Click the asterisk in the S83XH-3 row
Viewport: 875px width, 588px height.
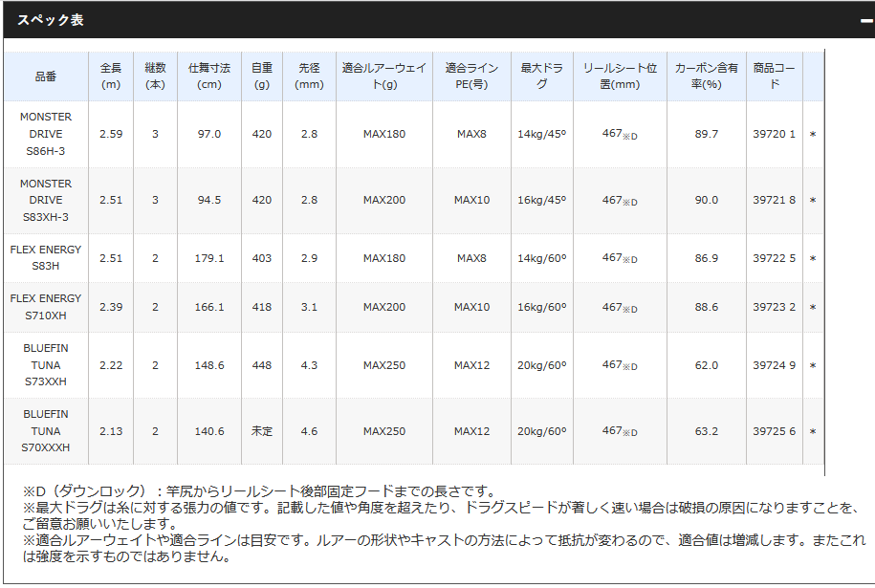[813, 200]
